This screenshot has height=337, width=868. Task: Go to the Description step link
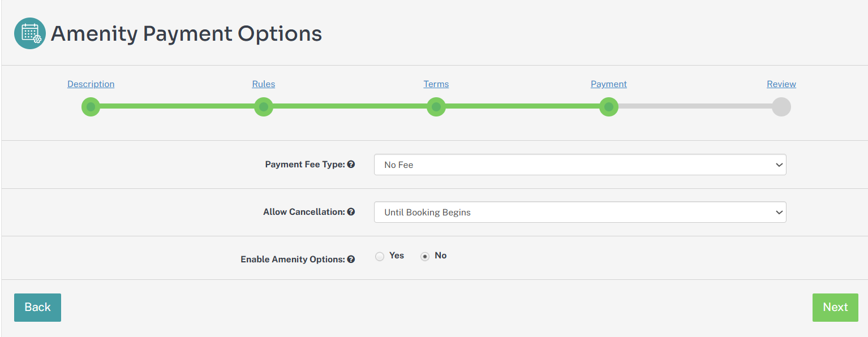pyautogui.click(x=91, y=84)
